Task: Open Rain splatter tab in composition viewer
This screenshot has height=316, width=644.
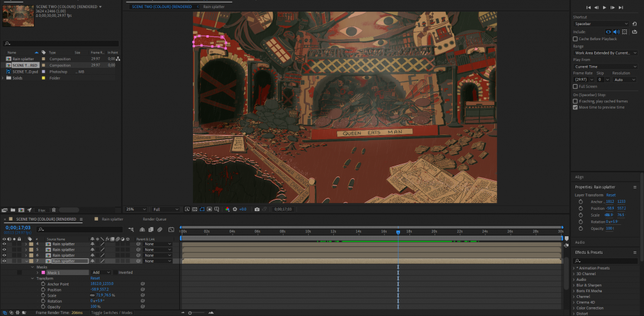Action: 214,6
